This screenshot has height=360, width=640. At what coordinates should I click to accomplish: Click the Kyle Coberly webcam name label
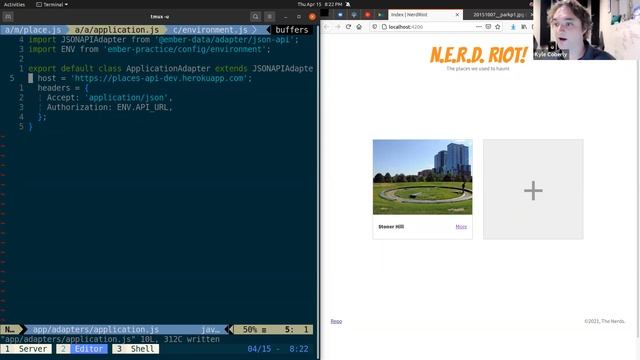click(x=551, y=54)
